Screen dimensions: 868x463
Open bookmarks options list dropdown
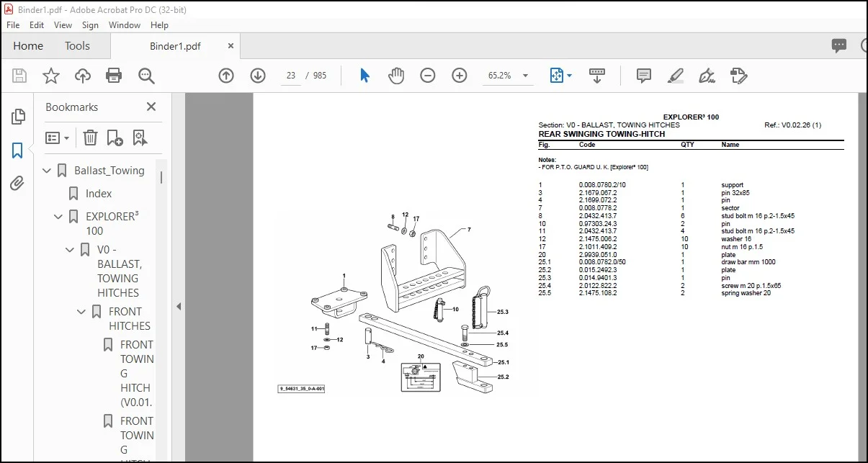(58, 138)
